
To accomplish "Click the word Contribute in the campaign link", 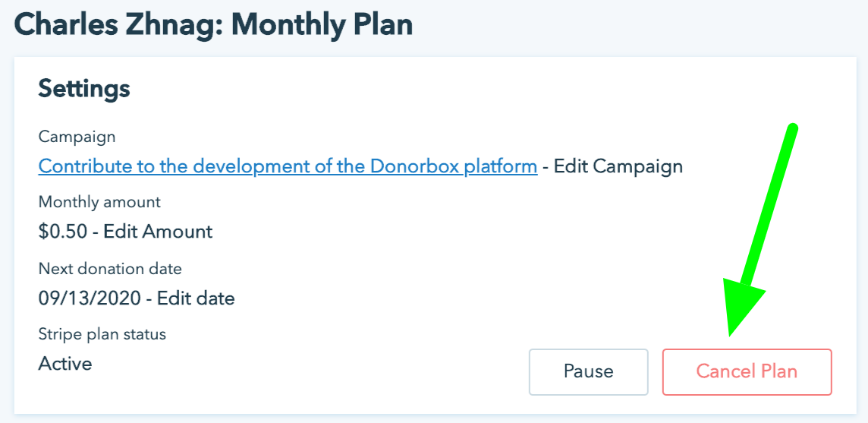I will (x=81, y=166).
